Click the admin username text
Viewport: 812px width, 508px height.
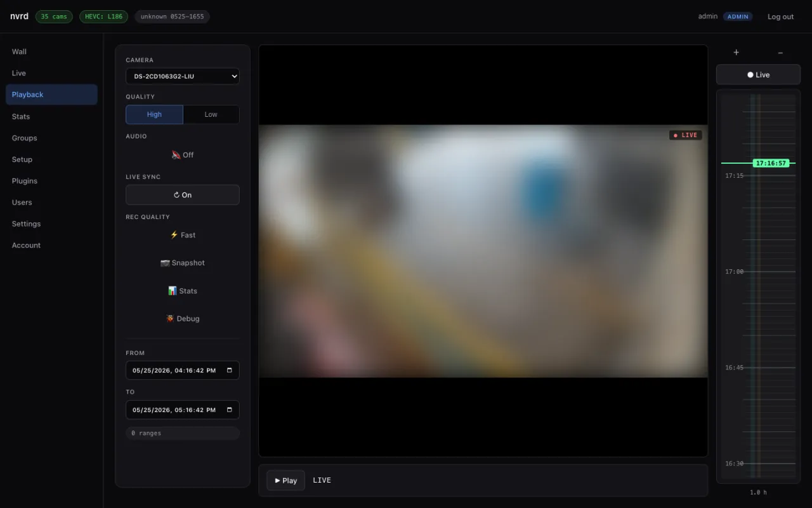tap(708, 17)
